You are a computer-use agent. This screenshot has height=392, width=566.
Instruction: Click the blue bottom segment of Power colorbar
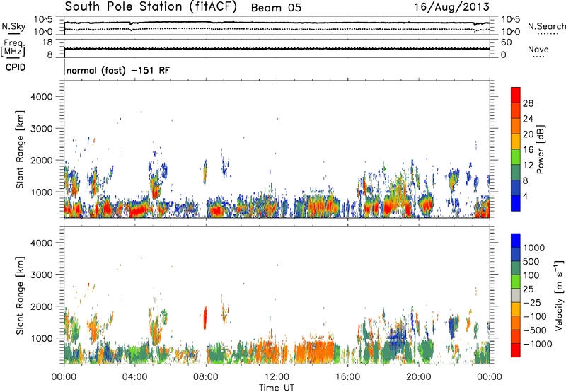click(516, 203)
